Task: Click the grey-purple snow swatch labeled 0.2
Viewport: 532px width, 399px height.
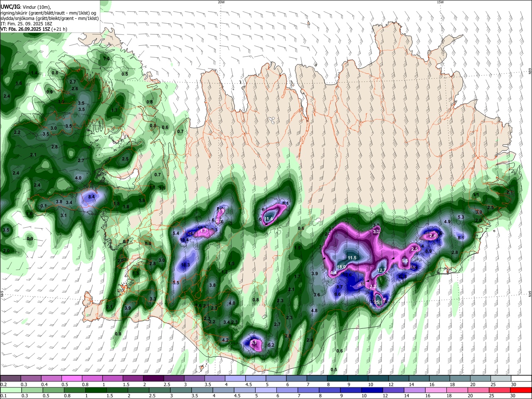Action: pos(10,378)
